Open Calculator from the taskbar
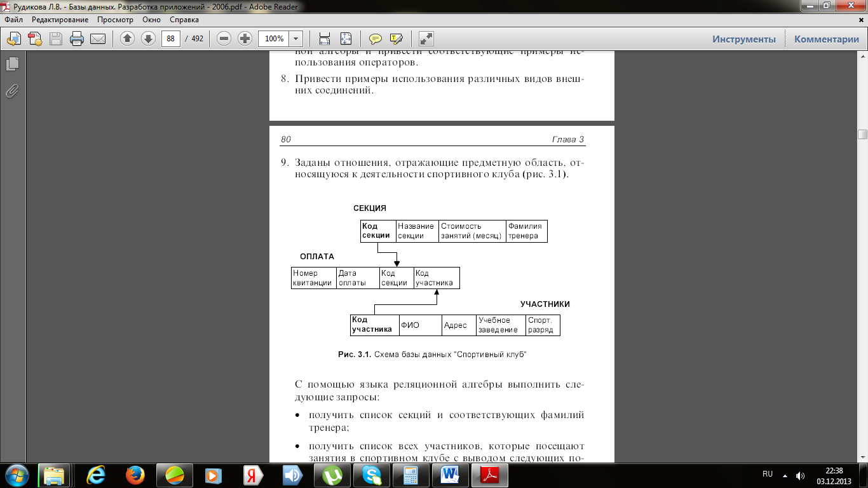This screenshot has height=488, width=868. pyautogui.click(x=411, y=475)
